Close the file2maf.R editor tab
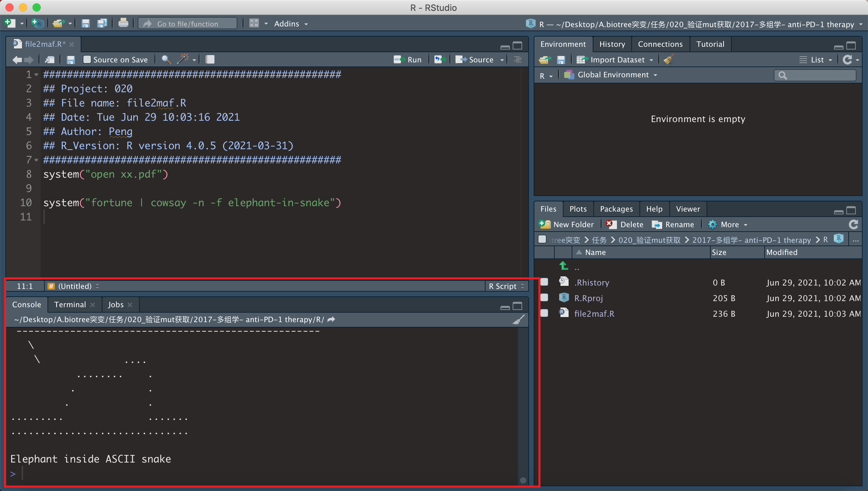 (72, 44)
